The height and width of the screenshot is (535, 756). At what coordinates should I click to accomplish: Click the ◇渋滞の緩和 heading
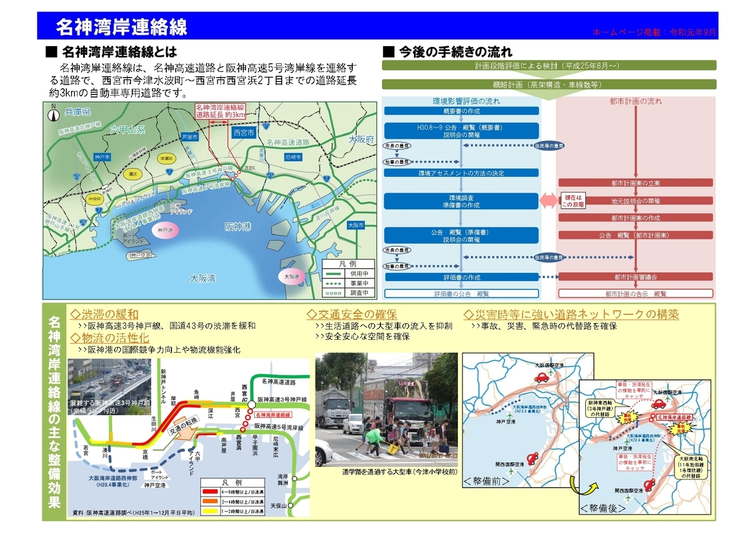click(105, 314)
